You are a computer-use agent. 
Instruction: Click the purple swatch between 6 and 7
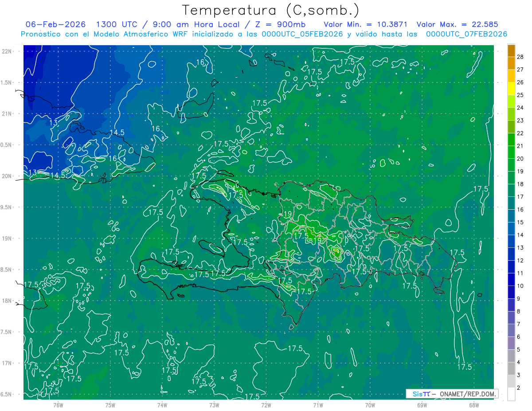click(x=511, y=330)
